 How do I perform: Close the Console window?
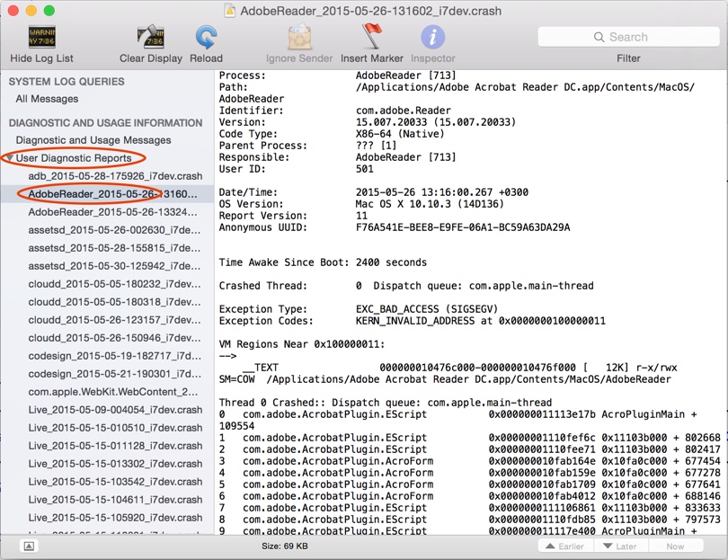pyautogui.click(x=13, y=10)
